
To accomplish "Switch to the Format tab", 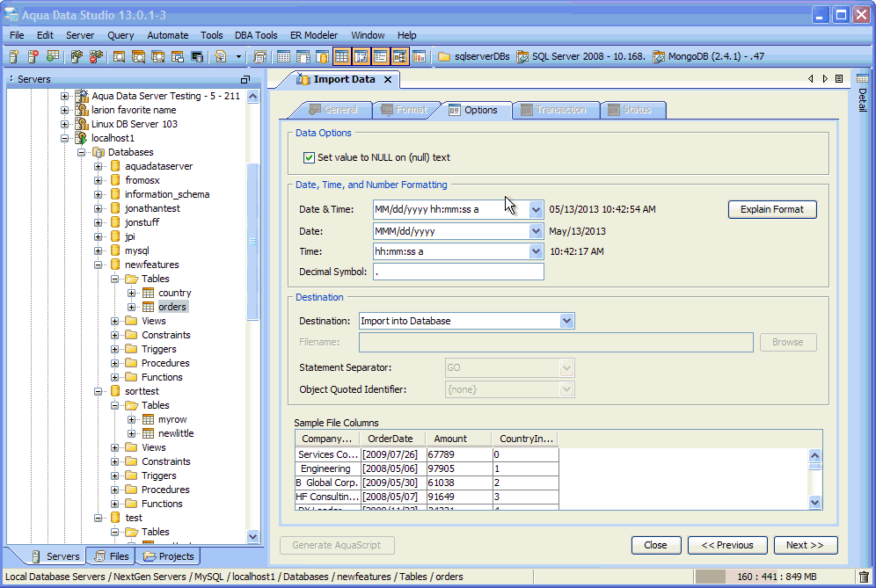I will tap(405, 110).
